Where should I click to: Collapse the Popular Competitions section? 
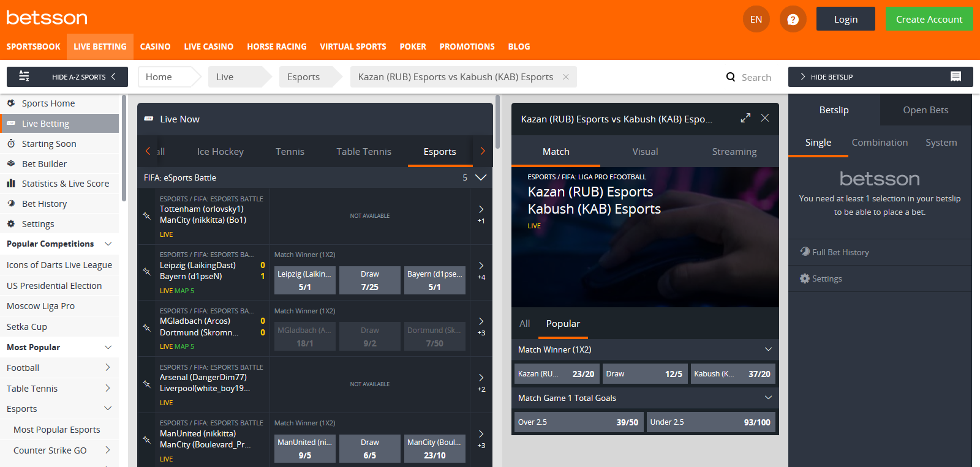click(x=108, y=244)
